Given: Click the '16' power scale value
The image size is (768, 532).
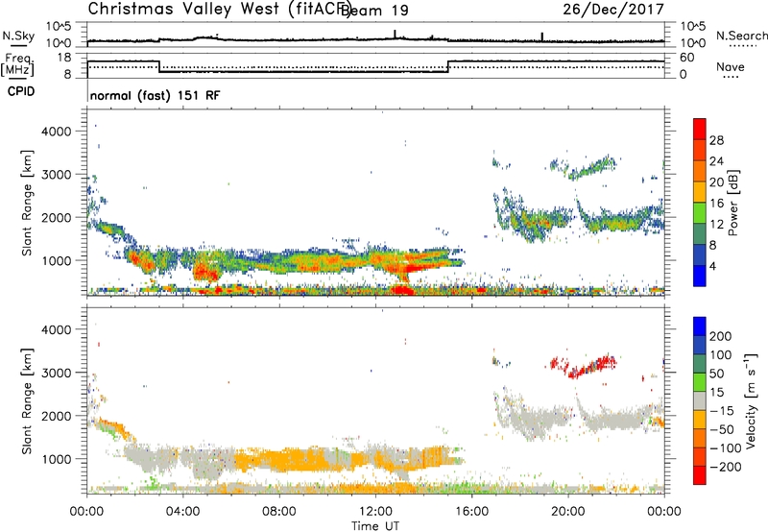Looking at the screenshot, I should (x=716, y=204).
